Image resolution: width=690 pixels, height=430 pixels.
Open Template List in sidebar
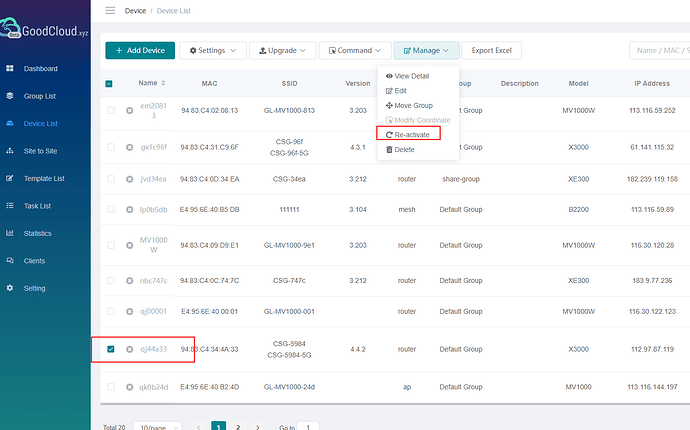pos(43,178)
